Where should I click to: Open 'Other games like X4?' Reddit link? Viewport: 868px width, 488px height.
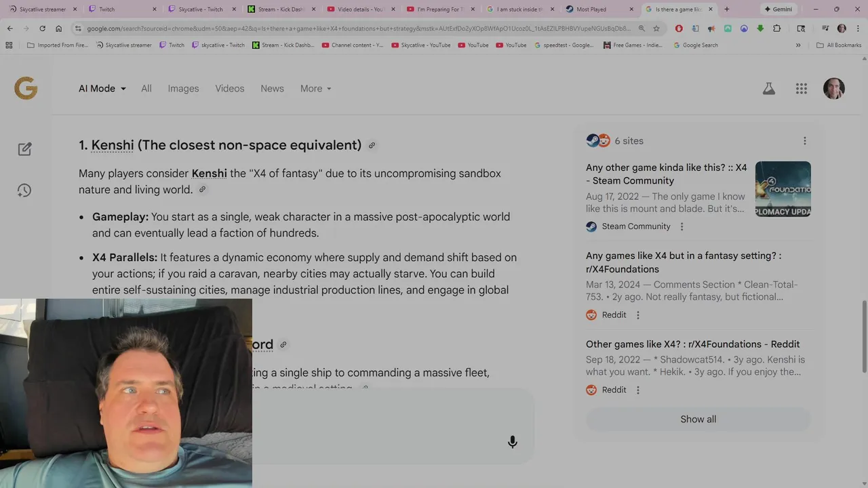tap(693, 344)
